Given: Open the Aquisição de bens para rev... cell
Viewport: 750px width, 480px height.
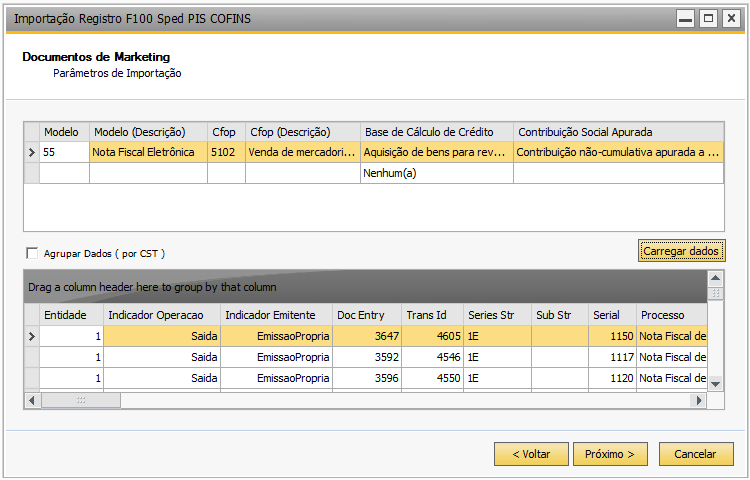Looking at the screenshot, I should coord(437,152).
